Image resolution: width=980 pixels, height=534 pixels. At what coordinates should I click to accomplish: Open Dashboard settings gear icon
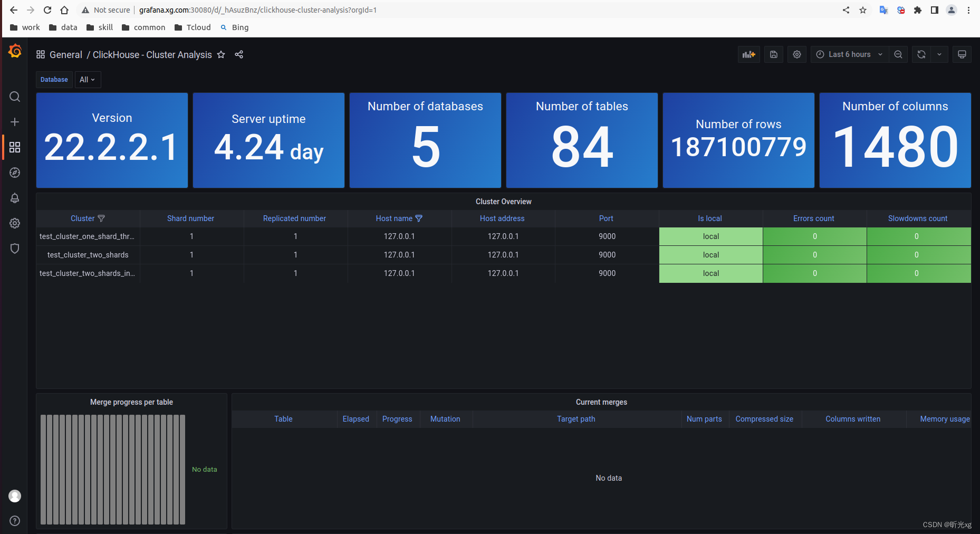(x=796, y=54)
